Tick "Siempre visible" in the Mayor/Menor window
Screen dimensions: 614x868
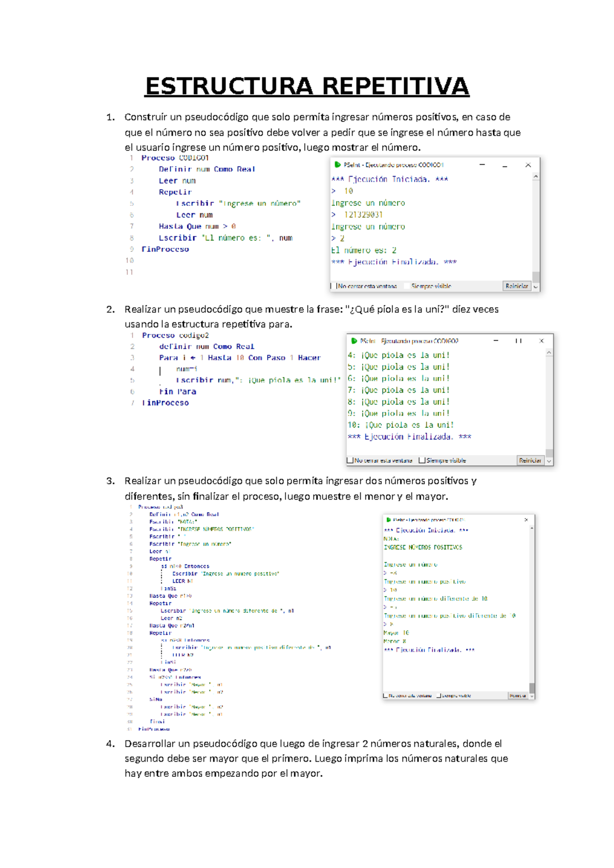[x=438, y=696]
